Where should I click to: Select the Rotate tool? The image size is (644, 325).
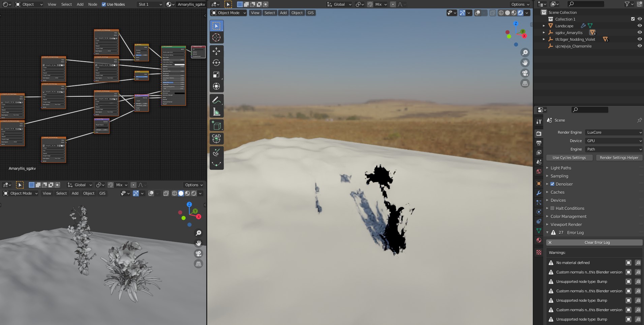216,63
